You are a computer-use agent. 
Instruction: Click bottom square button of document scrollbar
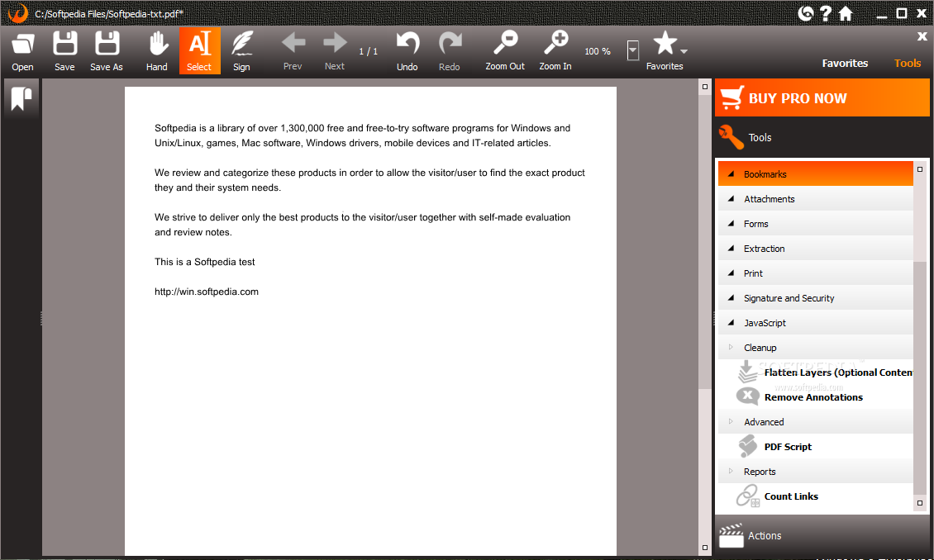click(x=705, y=548)
